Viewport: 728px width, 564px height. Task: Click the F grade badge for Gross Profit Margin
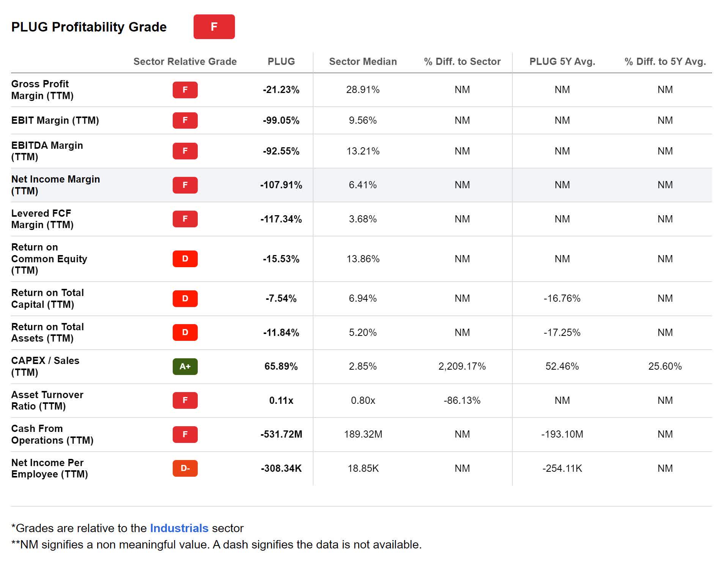(x=185, y=90)
